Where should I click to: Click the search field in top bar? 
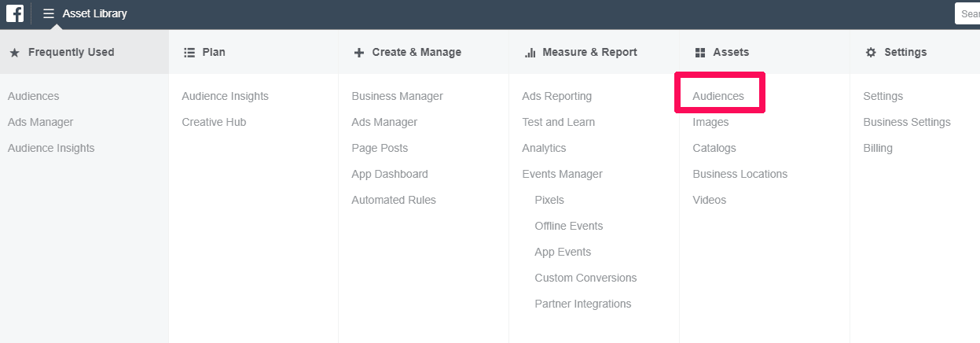[967, 13]
